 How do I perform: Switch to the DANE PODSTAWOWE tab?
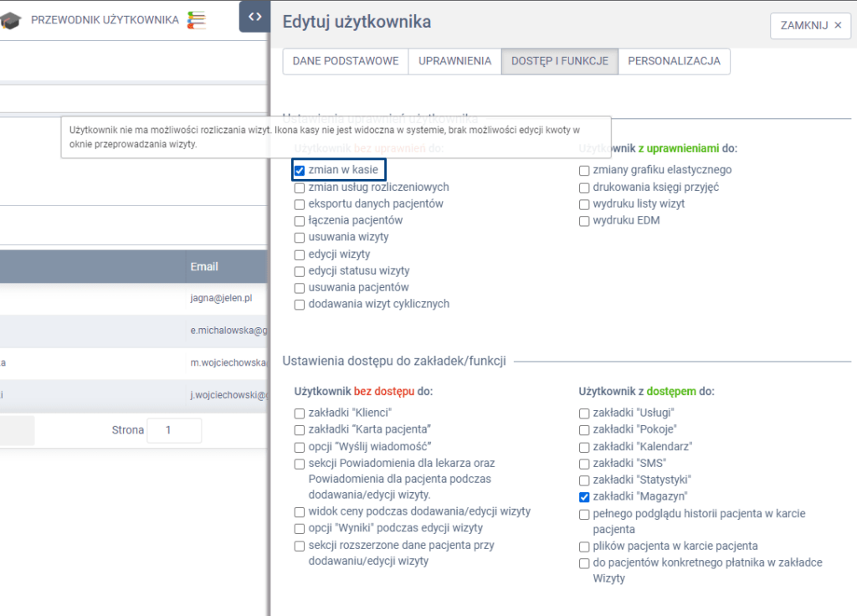[x=346, y=61]
